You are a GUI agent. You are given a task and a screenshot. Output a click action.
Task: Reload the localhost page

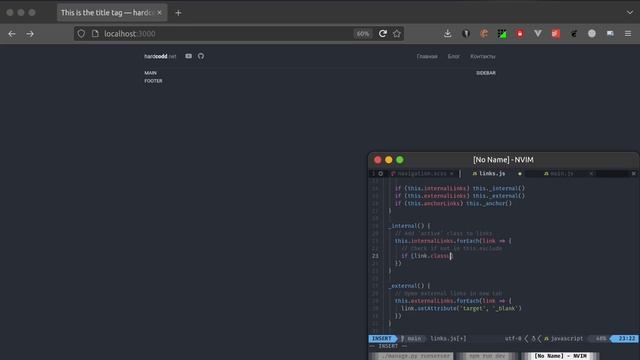pyautogui.click(x=382, y=34)
